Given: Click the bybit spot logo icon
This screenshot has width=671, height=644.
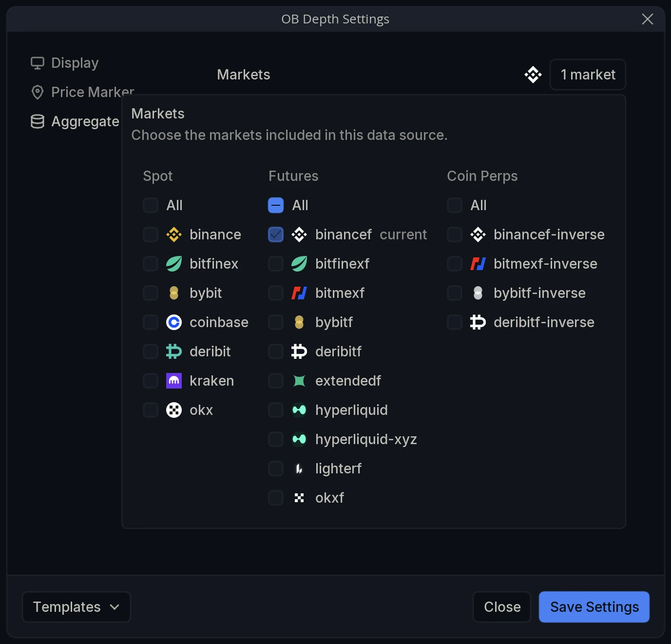Looking at the screenshot, I should [x=174, y=293].
